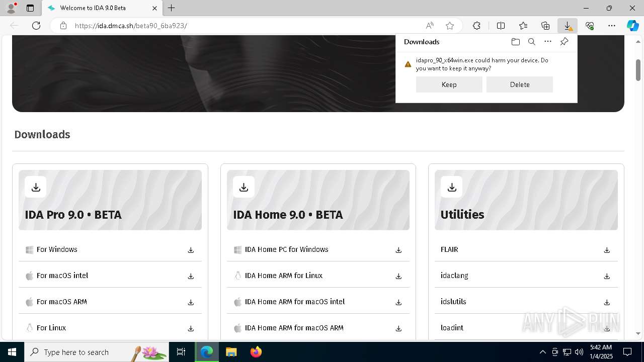644x362 pixels.
Task: Click For macOS intel link
Action: (x=62, y=276)
